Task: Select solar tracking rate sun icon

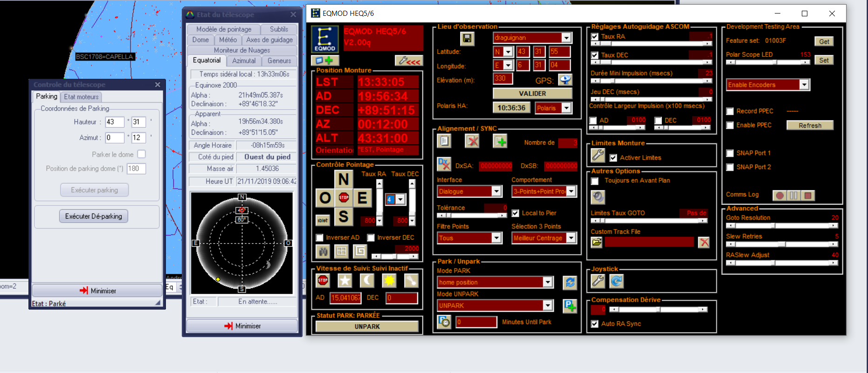Action: coord(389,280)
